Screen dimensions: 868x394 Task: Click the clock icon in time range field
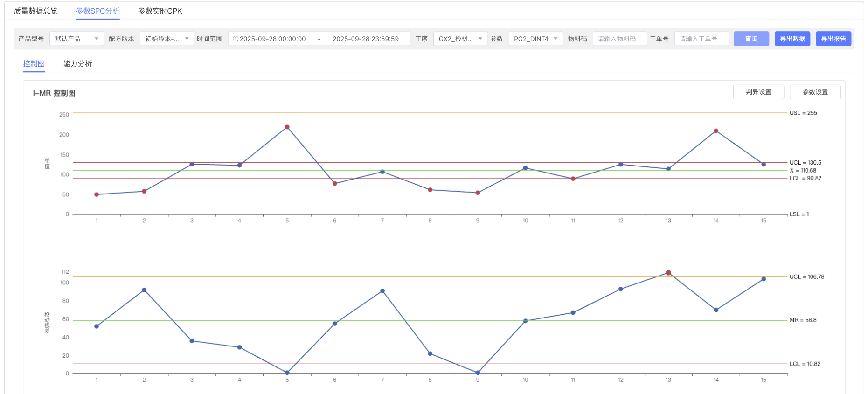236,39
